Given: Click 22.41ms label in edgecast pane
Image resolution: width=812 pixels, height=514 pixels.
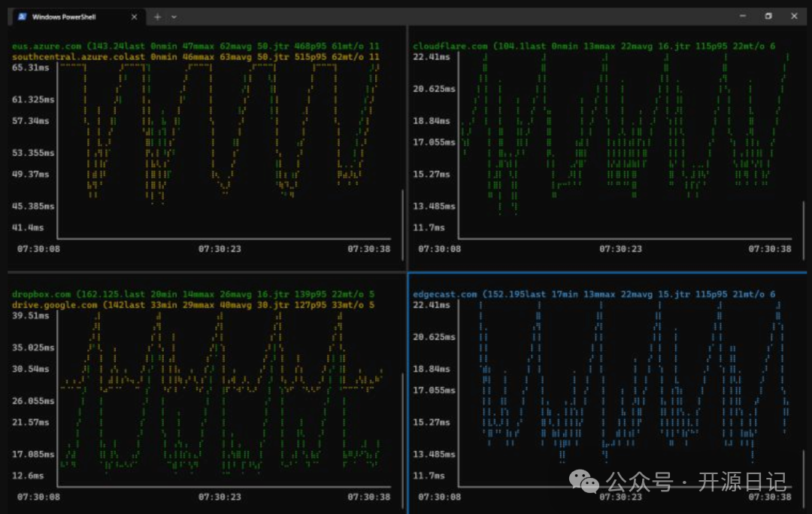Looking at the screenshot, I should click(x=432, y=305).
